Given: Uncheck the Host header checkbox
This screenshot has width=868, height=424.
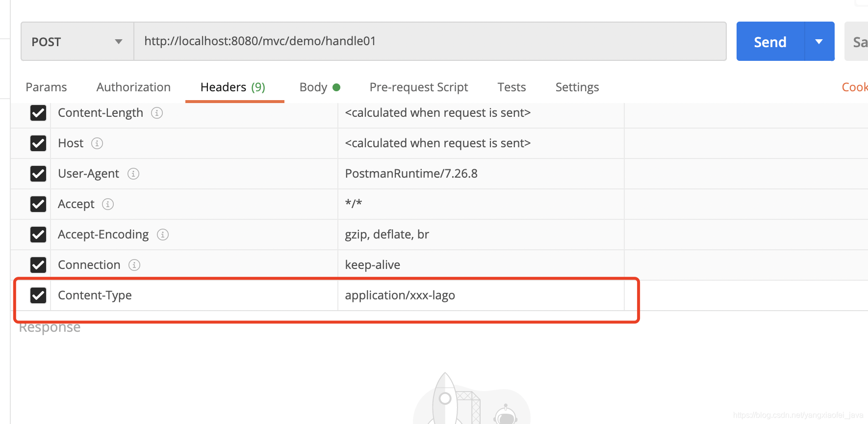Looking at the screenshot, I should pos(38,143).
